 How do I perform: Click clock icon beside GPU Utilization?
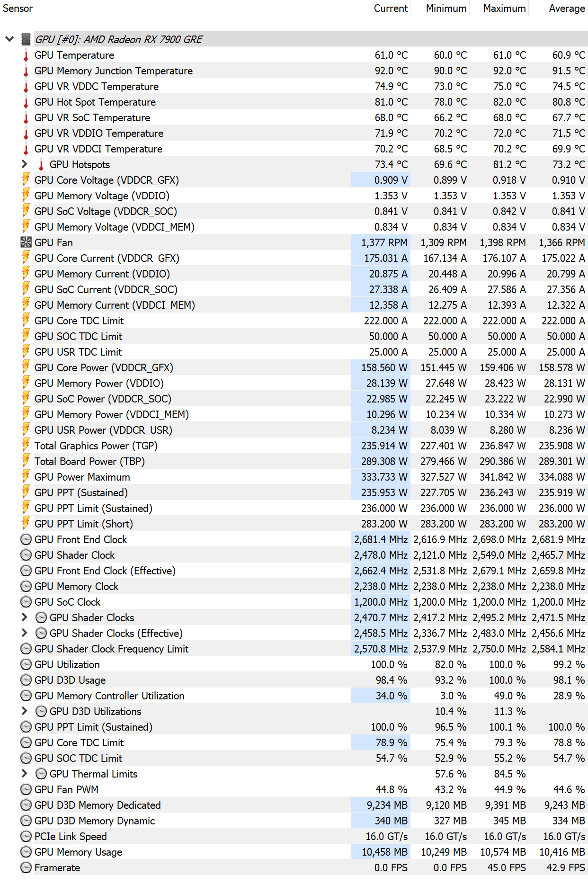pos(27,664)
